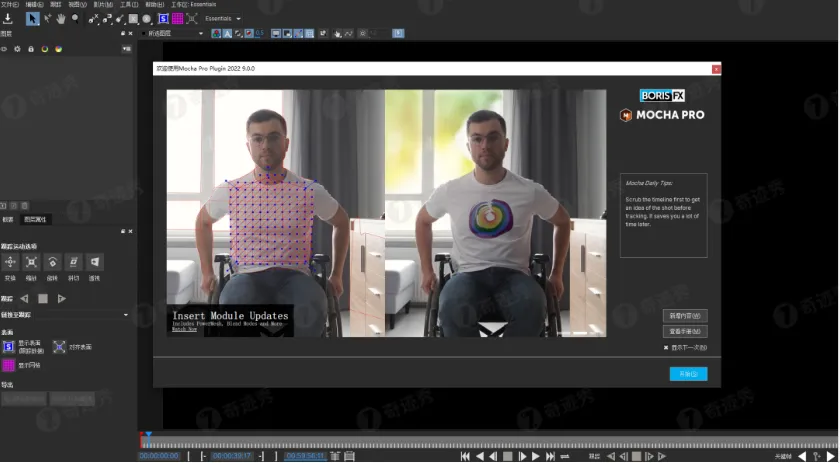Select the Create Bezier layer tool
The height and width of the screenshot is (463, 840).
pos(107,19)
